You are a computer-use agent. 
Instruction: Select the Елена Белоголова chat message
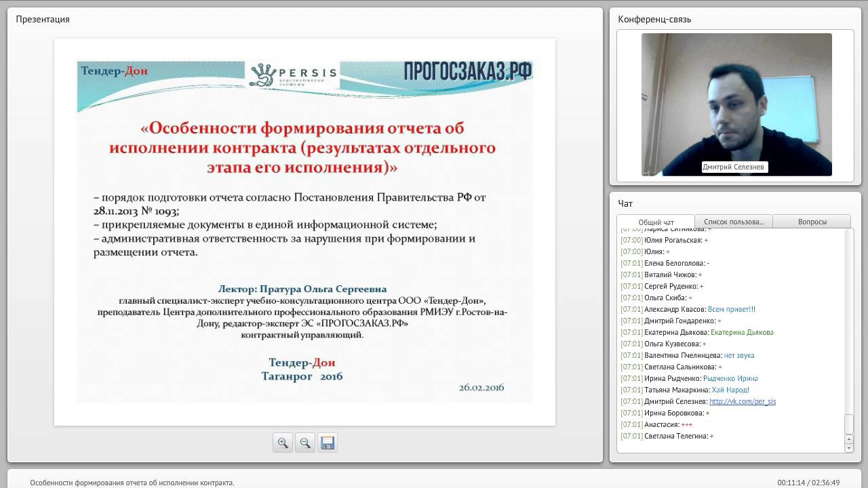point(665,263)
